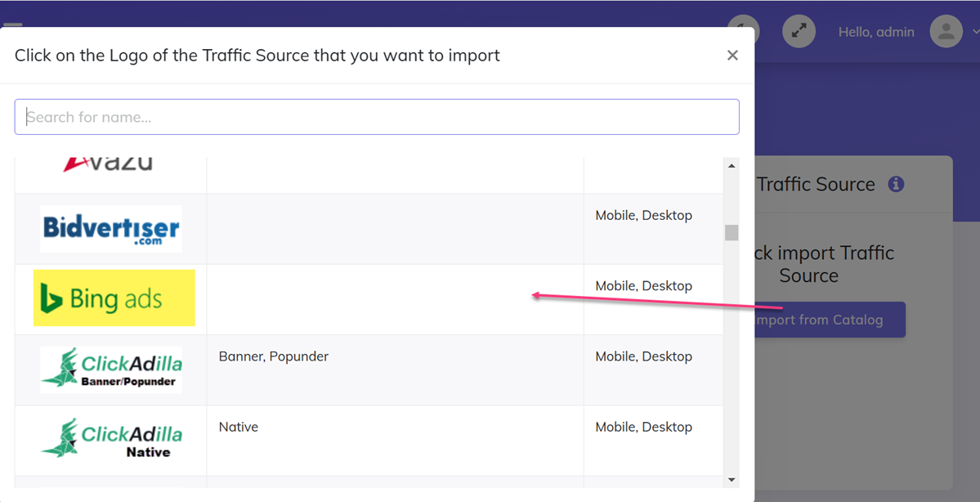The width and height of the screenshot is (980, 502).
Task: Click the Banner, Popunder label in the ClickAdilla row
Action: tap(273, 356)
